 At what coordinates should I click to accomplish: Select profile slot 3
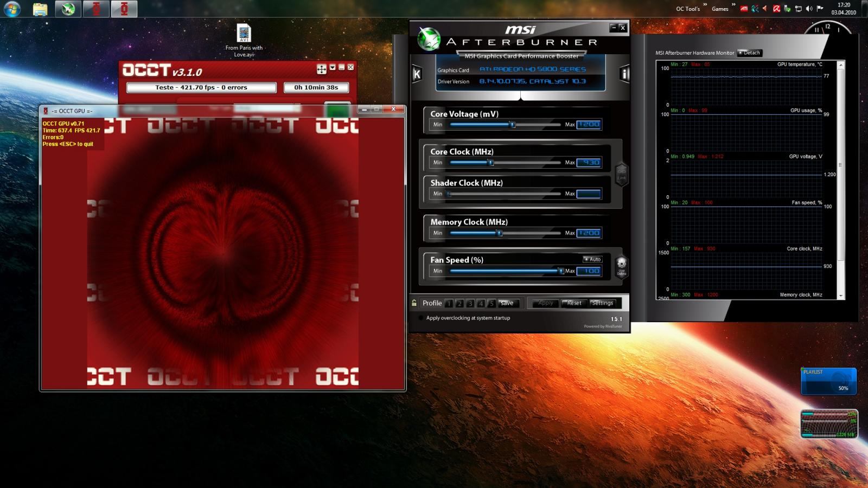coord(470,303)
